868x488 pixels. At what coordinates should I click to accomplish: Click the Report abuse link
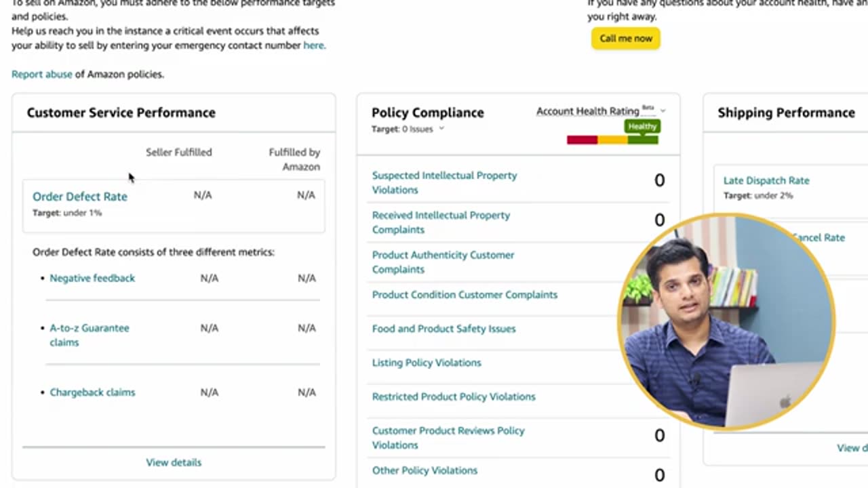[x=41, y=74]
